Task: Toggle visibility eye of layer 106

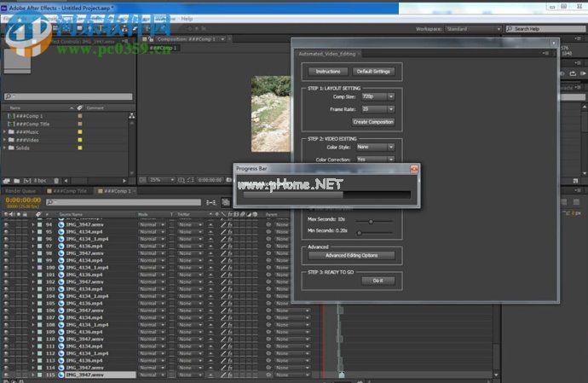Action: [6, 310]
